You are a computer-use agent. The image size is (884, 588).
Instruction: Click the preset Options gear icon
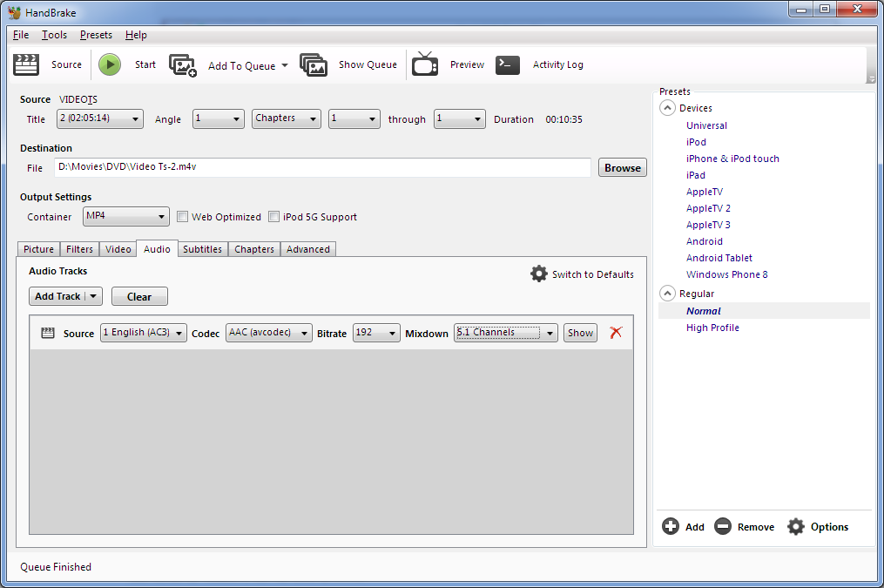[x=796, y=526]
